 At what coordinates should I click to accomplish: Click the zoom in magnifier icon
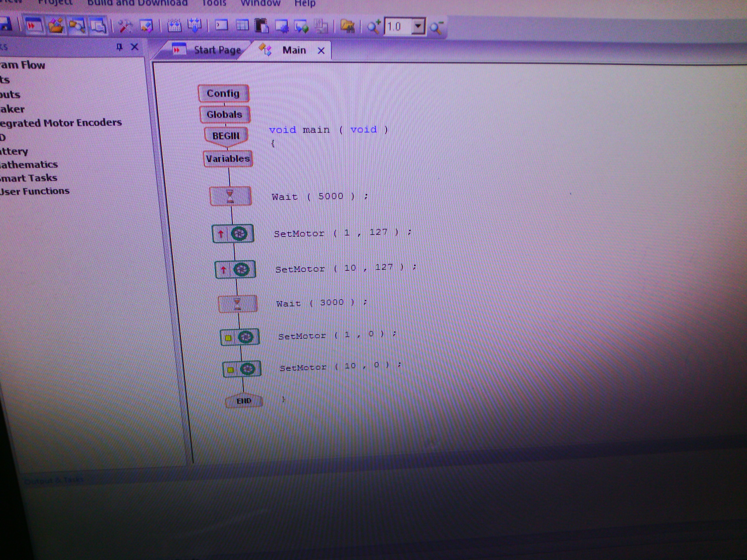(x=374, y=27)
